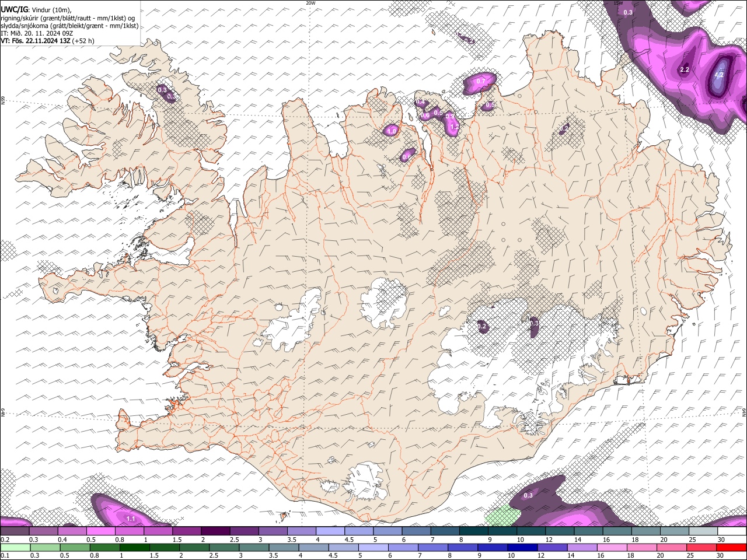Screen dimensions: 747x560
Task: Click the 'IT: Mið. 20. 11. 2024 09Z' line
Action: click(37, 33)
